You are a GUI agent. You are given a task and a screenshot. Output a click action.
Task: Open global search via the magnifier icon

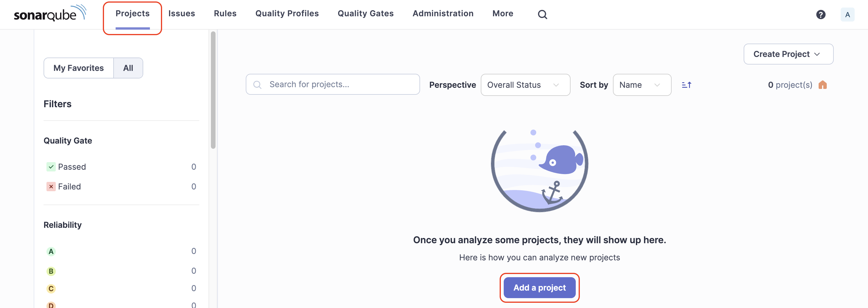543,14
